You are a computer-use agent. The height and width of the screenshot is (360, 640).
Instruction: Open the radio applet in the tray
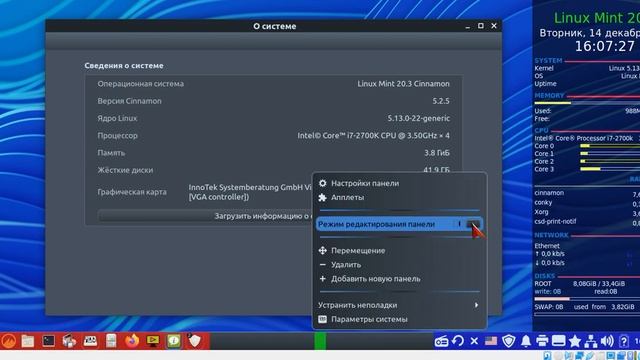tap(441, 341)
